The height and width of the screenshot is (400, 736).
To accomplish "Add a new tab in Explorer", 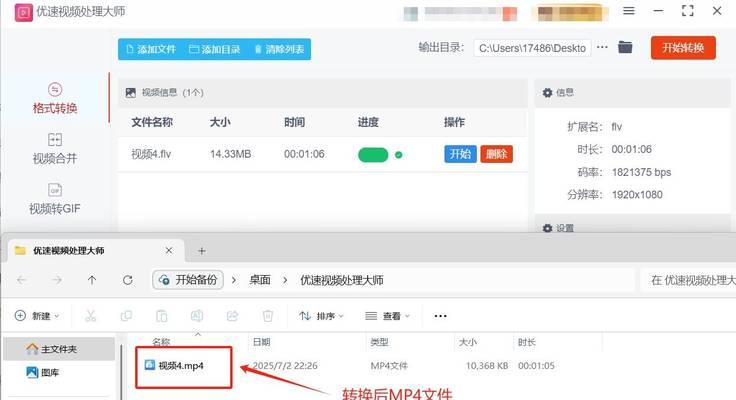I will pos(202,251).
